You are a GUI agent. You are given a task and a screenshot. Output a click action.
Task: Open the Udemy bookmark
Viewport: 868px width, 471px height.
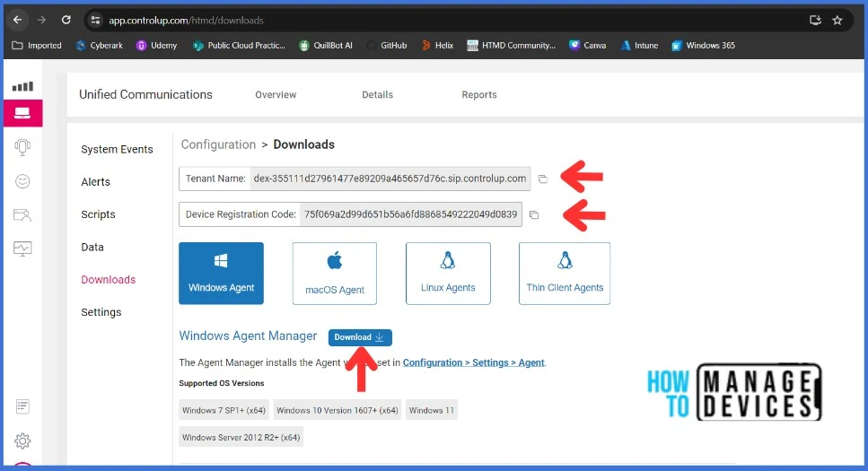click(x=157, y=46)
